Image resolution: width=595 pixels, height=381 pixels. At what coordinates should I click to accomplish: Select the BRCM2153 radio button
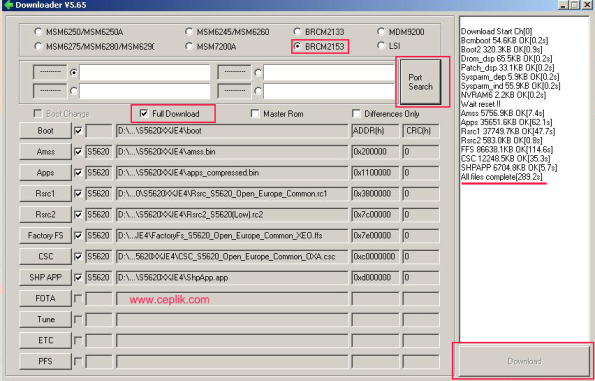coord(298,46)
